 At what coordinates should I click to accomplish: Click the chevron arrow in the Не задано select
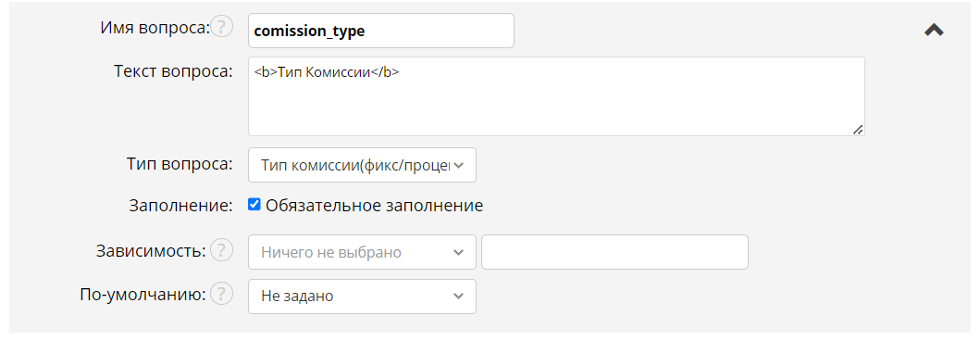pos(459,297)
